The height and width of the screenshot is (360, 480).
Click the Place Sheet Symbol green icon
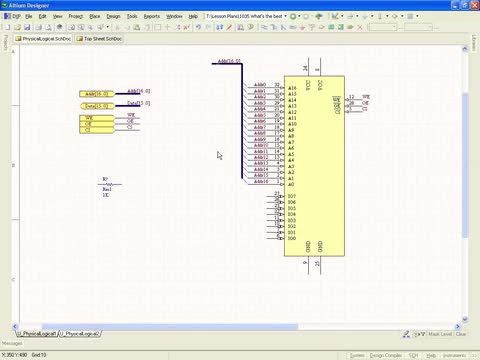click(331, 27)
